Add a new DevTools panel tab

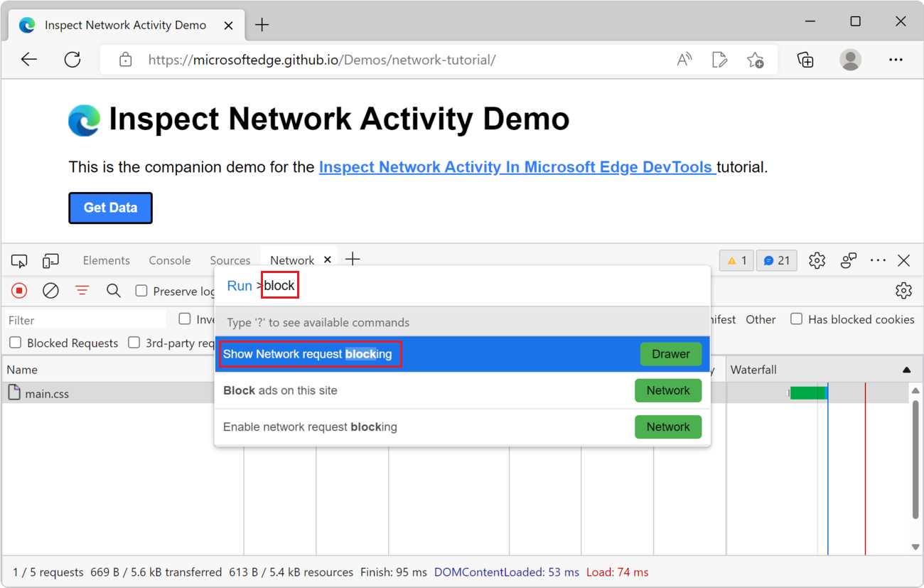coord(353,259)
